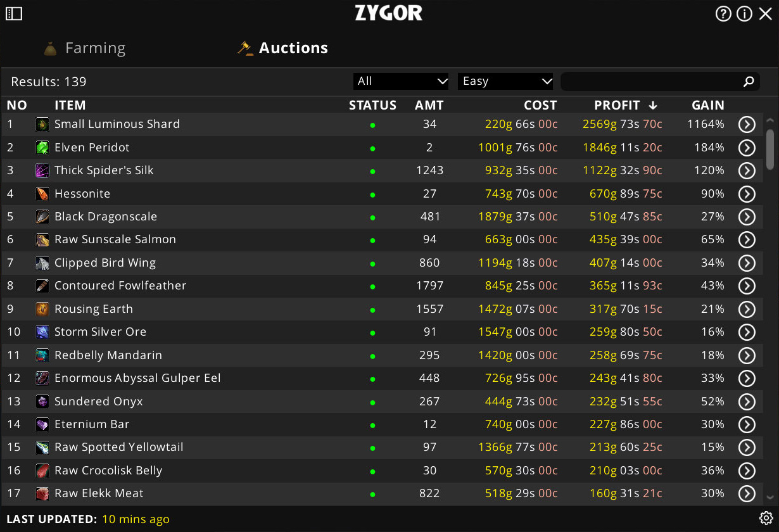This screenshot has height=532, width=779.
Task: Click the info icon in title bar
Action: point(744,13)
